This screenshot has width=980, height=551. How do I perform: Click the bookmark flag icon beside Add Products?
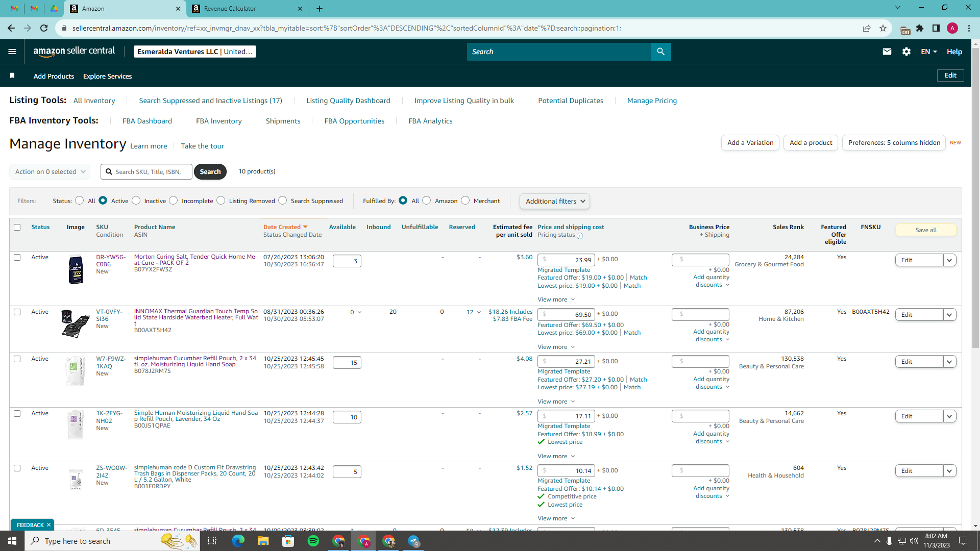pyautogui.click(x=12, y=76)
